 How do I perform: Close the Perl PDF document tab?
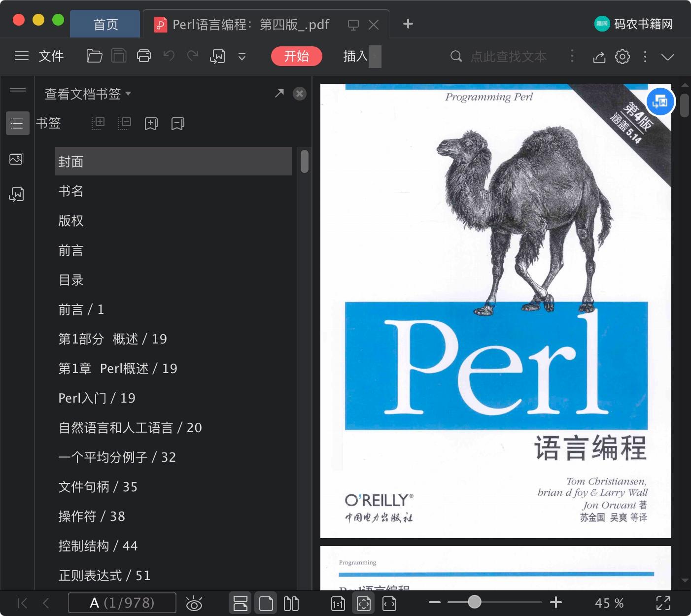374,25
